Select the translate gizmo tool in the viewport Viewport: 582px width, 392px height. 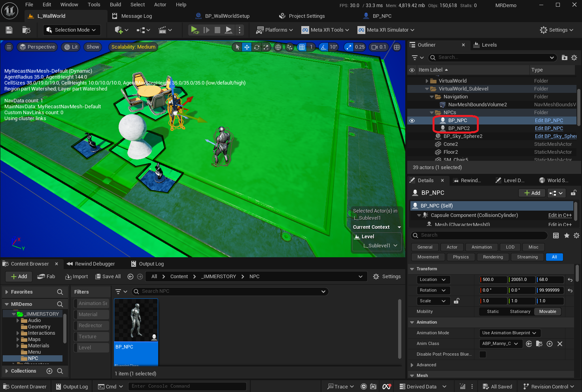click(x=247, y=47)
